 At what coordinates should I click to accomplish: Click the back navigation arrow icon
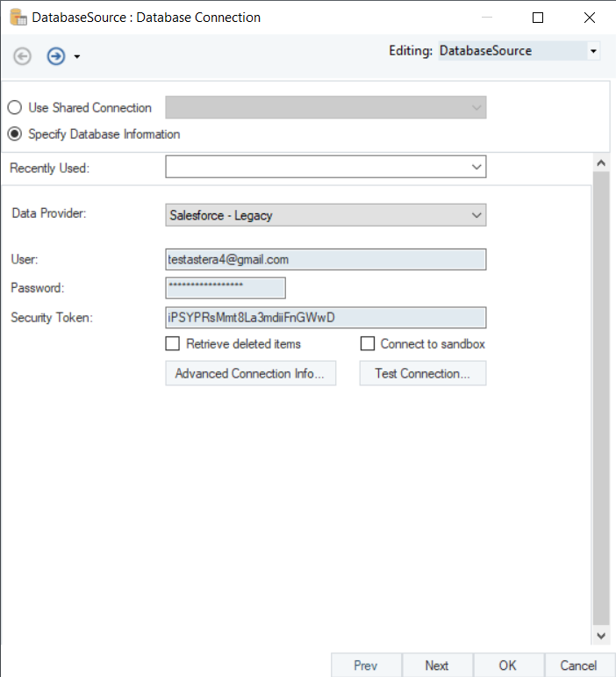(23, 56)
